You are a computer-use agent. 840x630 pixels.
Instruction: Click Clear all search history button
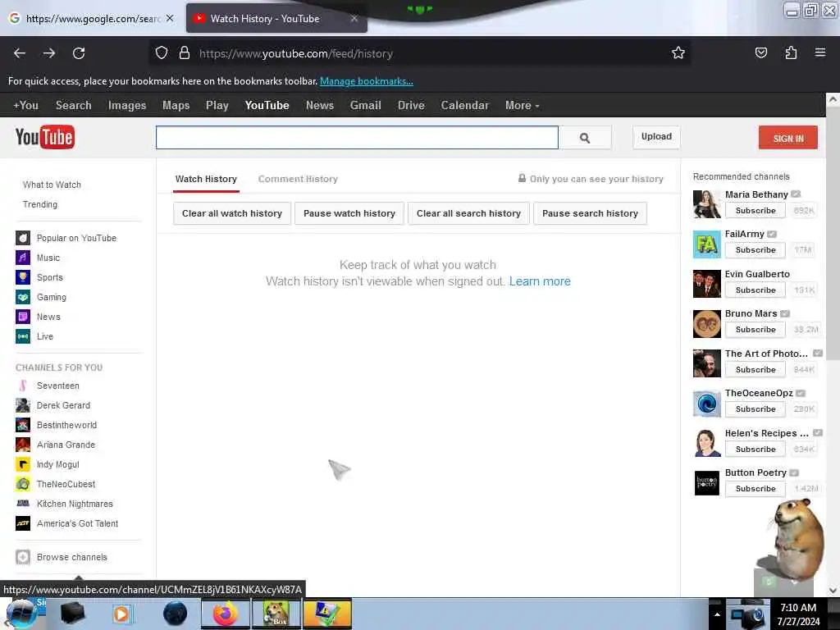pyautogui.click(x=468, y=213)
